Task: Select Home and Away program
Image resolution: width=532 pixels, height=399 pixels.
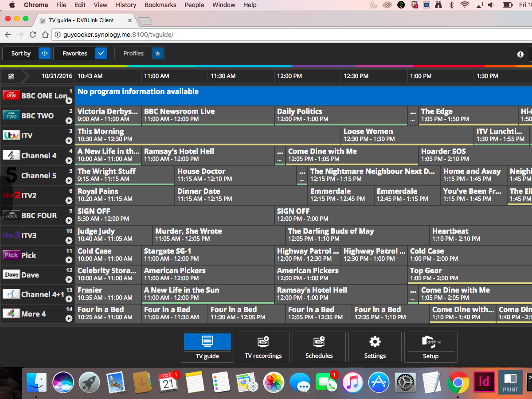Action: tap(474, 175)
